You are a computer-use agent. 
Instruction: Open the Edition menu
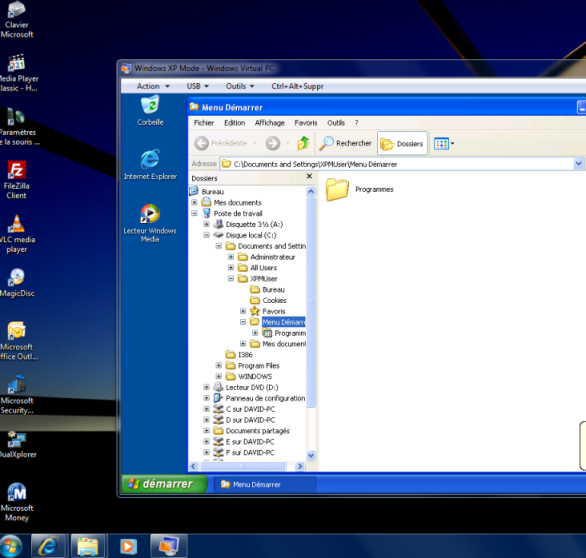tap(234, 123)
